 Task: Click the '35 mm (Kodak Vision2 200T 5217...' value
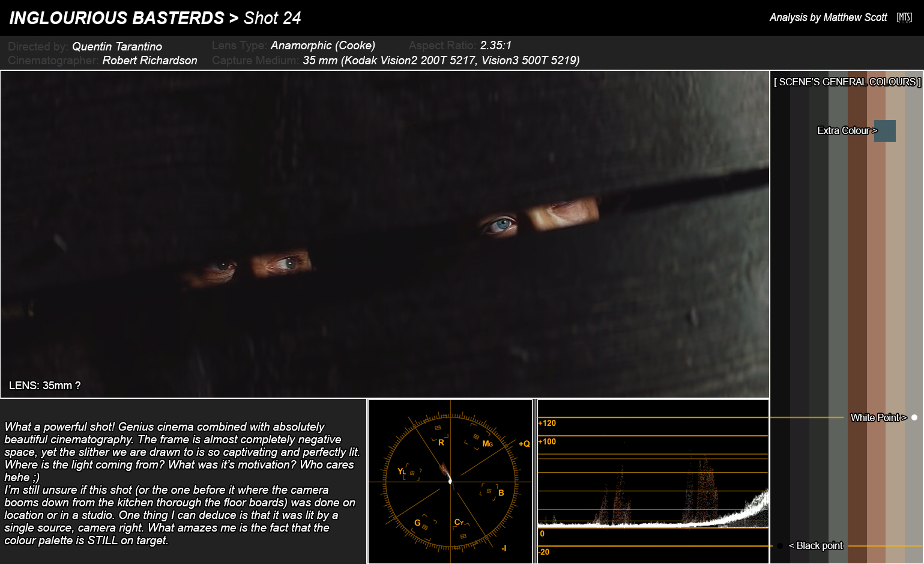[441, 60]
